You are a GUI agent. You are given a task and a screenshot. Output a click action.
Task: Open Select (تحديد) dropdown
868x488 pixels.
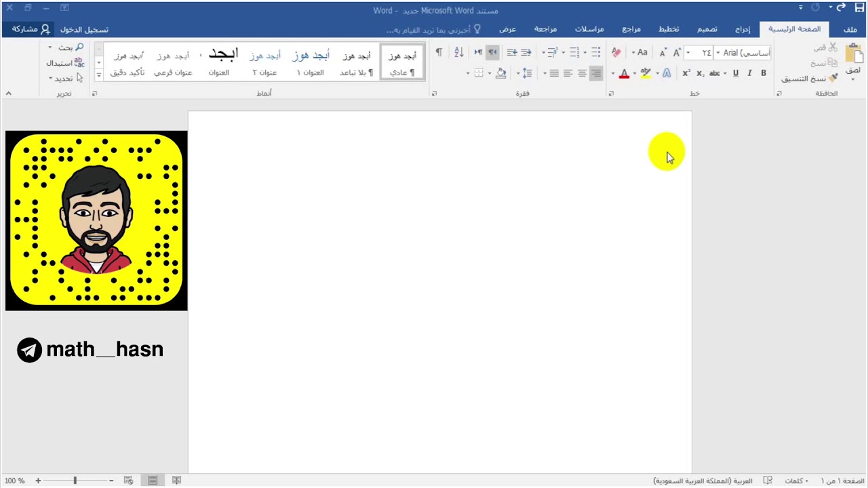tap(65, 79)
